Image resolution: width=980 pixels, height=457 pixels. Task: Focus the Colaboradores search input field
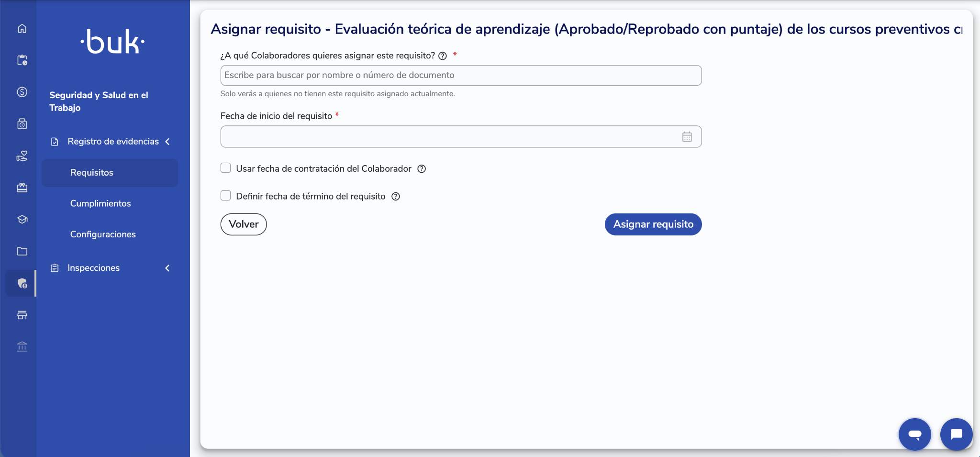461,76
